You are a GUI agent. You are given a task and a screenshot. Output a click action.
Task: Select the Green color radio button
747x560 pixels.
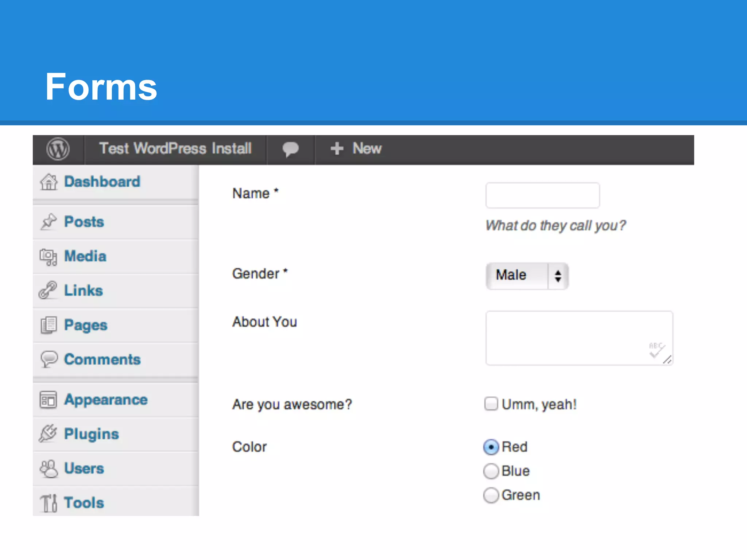click(491, 495)
